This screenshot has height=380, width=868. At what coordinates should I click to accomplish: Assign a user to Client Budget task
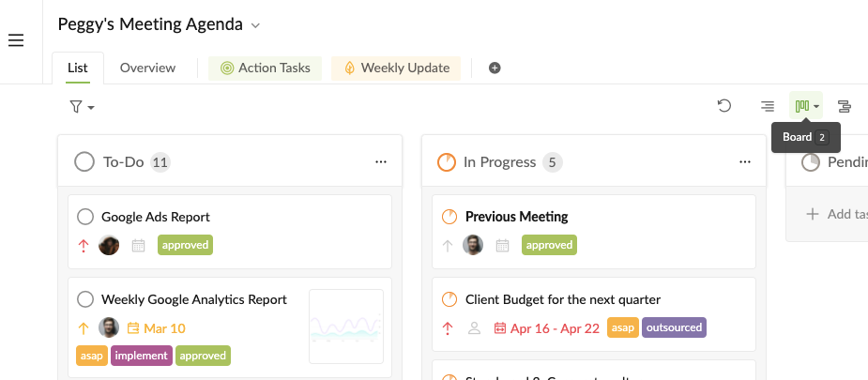pos(474,328)
